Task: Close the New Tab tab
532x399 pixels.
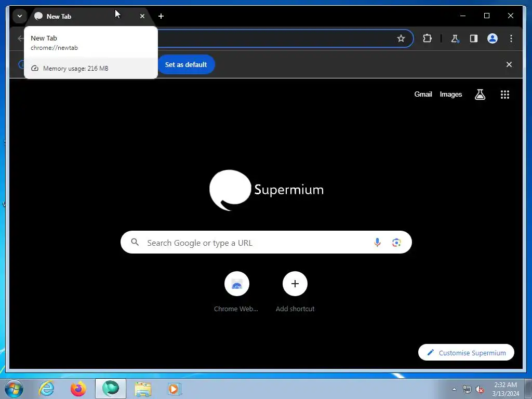Action: tap(142, 16)
